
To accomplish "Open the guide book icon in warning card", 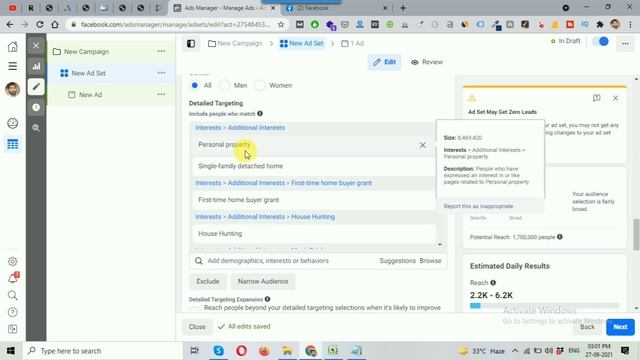I will pyautogui.click(x=597, y=98).
